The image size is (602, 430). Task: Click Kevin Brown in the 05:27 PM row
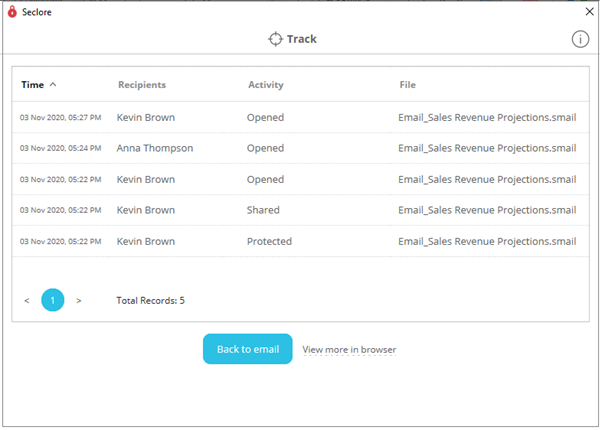tap(146, 117)
